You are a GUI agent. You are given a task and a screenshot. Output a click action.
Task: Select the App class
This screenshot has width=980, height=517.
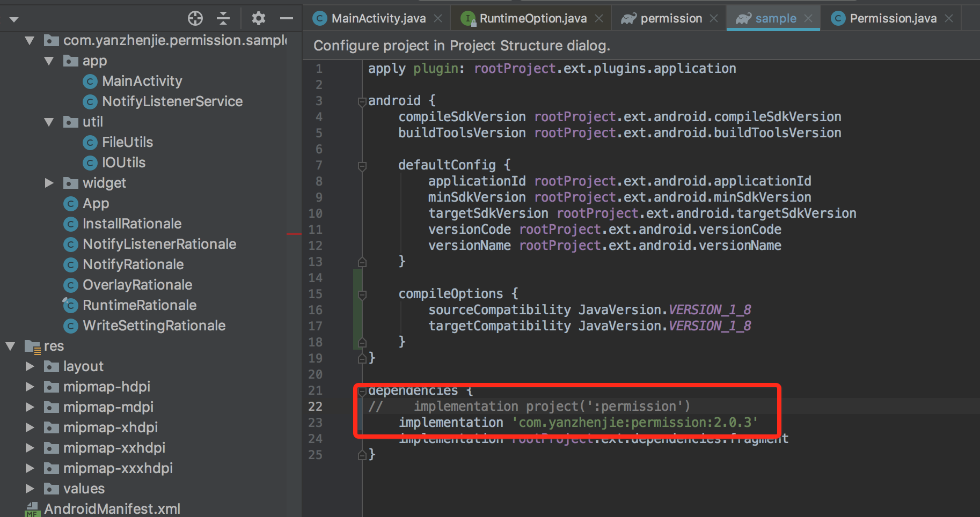tap(96, 203)
